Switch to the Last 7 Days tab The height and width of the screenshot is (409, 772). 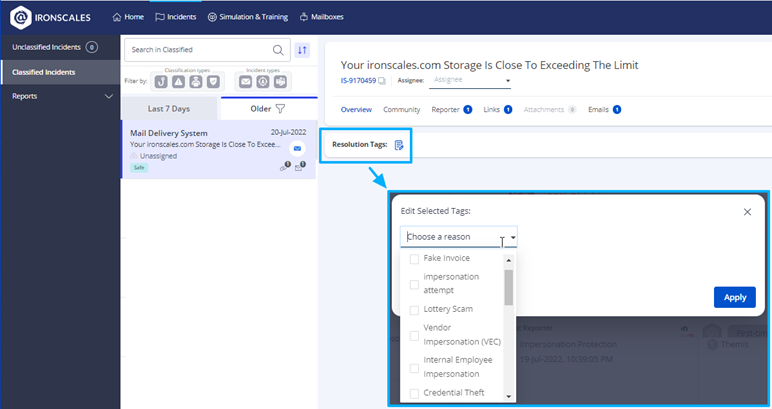(x=169, y=109)
